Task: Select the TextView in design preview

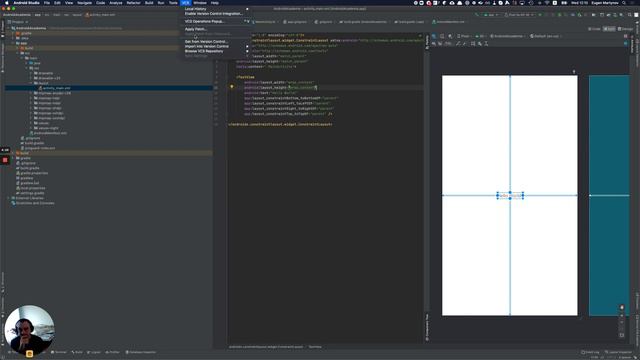Action: [510, 196]
